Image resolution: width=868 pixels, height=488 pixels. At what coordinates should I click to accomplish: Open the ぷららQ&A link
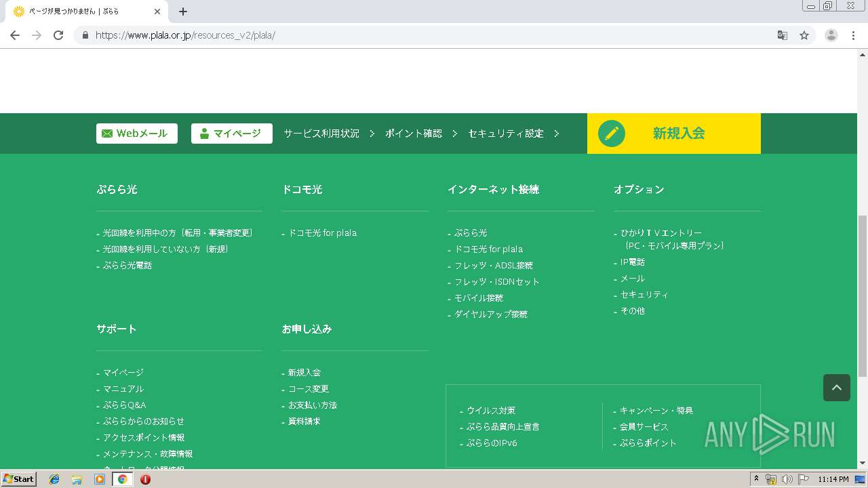tap(125, 405)
